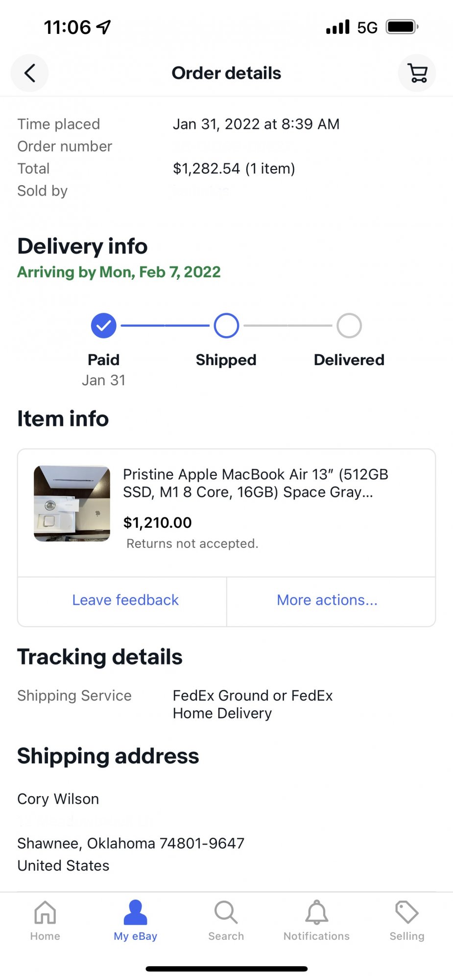Select the My eBay person icon
The height and width of the screenshot is (980, 453).
[136, 912]
